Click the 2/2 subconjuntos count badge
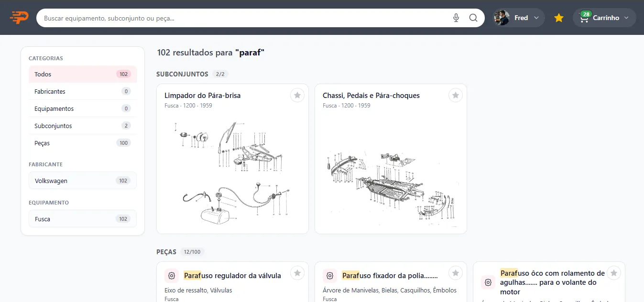The image size is (644, 302). point(220,74)
